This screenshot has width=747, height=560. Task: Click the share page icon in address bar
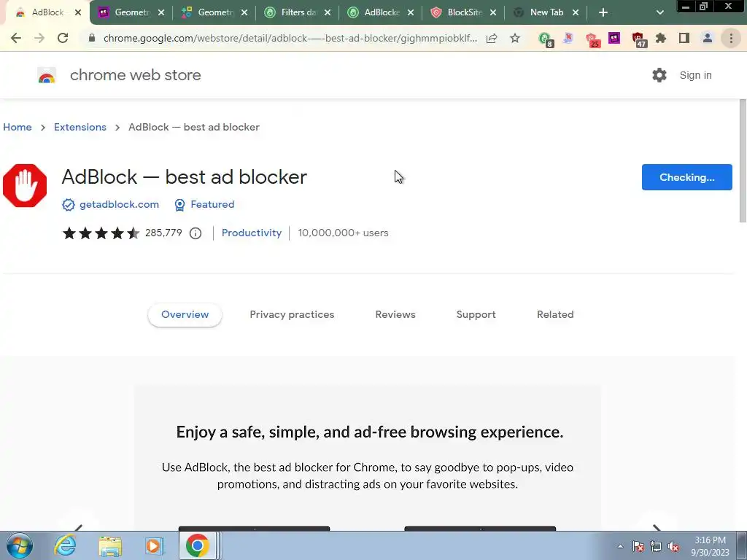[x=492, y=38]
